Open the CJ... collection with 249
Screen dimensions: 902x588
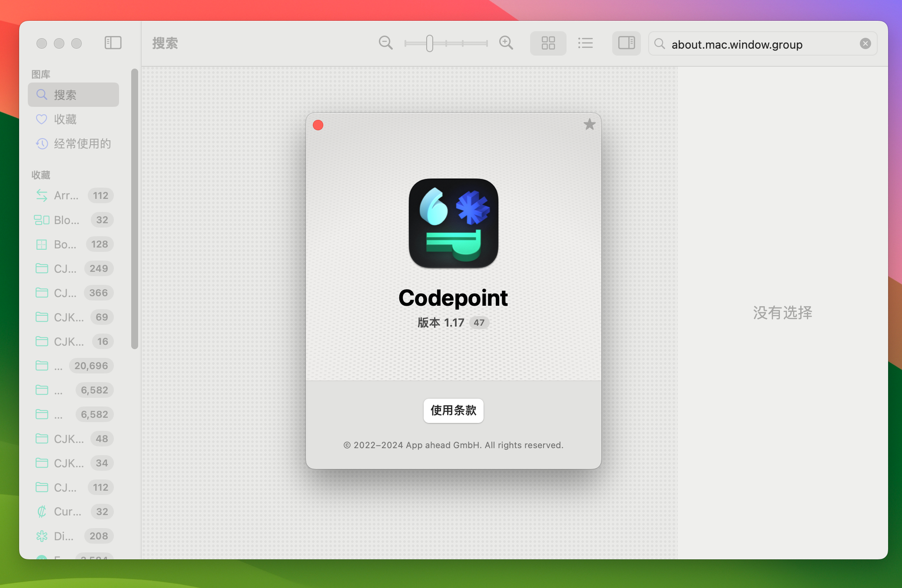pos(73,268)
